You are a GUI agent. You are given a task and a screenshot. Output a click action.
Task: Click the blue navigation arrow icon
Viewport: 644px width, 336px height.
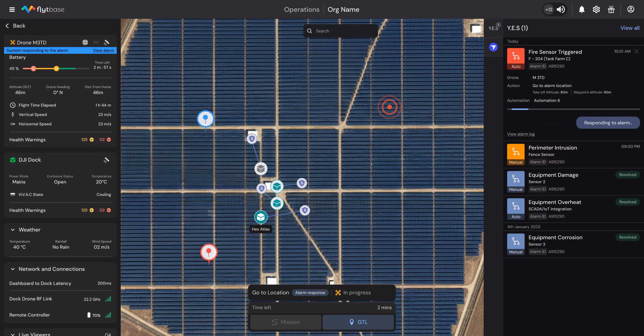(x=493, y=47)
